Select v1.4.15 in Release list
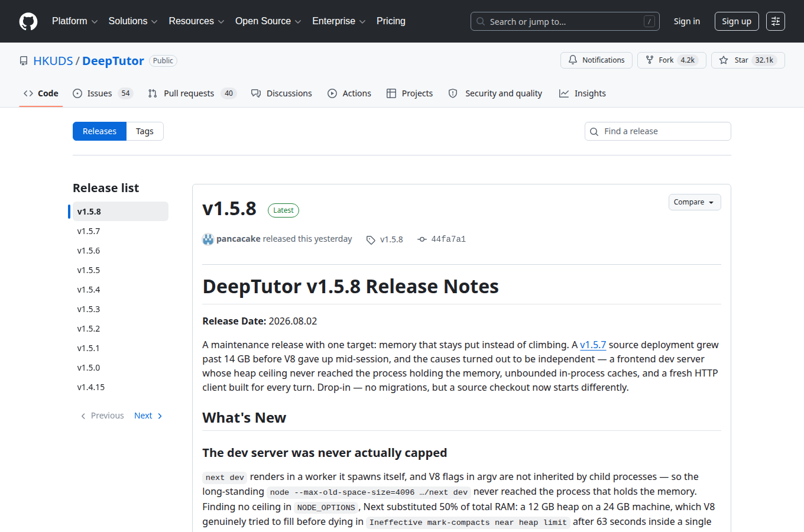804x532 pixels. 121,387
